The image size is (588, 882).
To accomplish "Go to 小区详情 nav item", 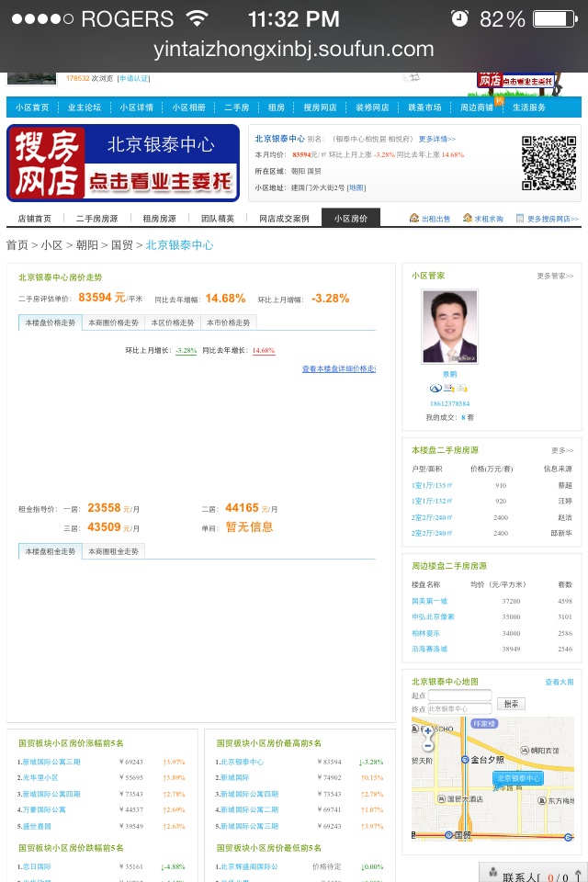I will (x=137, y=107).
